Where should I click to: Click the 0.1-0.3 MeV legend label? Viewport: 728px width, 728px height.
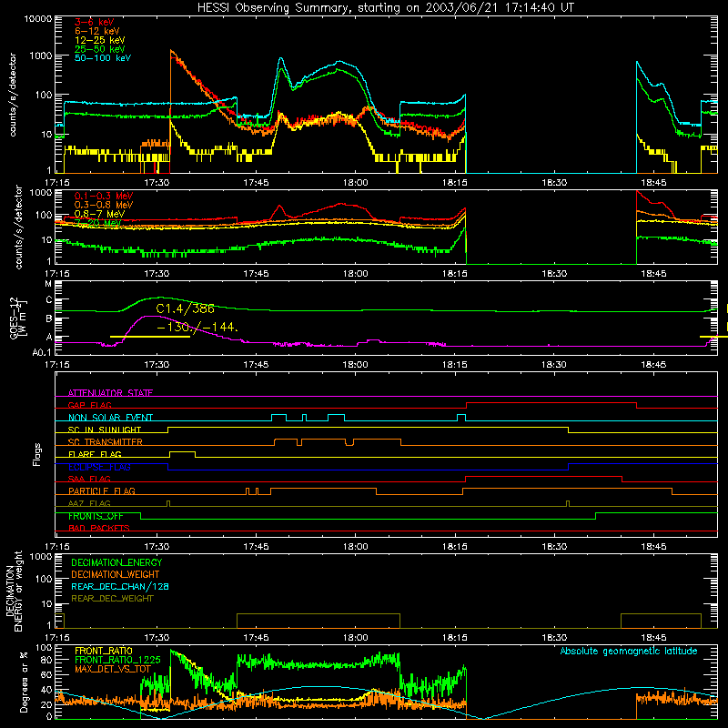104,196
